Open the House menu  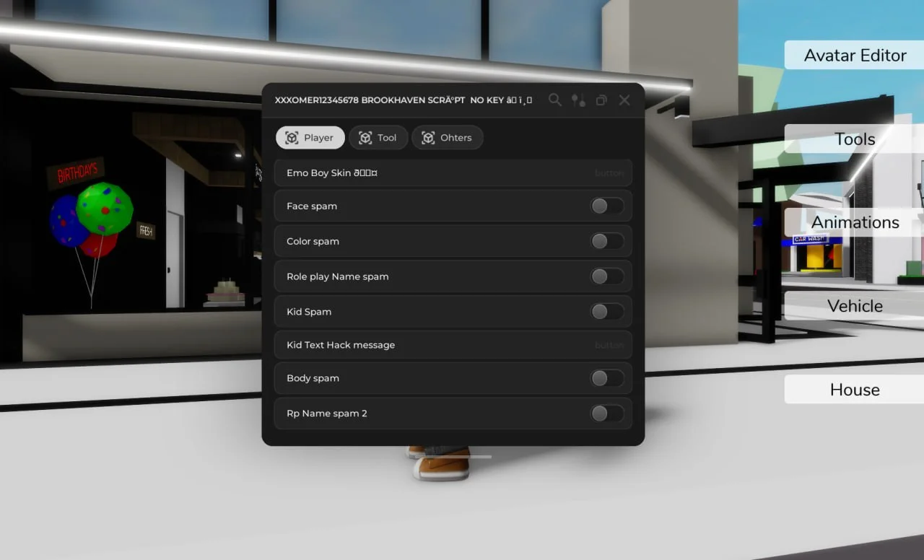click(x=855, y=390)
